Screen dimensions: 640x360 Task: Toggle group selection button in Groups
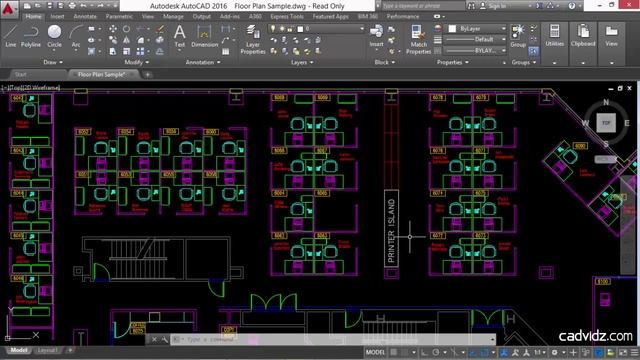(533, 51)
